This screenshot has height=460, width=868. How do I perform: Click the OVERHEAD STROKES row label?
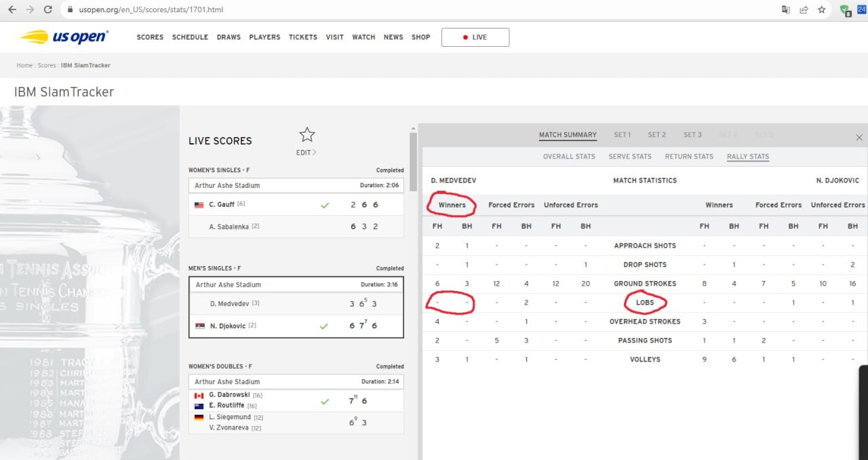pos(645,322)
